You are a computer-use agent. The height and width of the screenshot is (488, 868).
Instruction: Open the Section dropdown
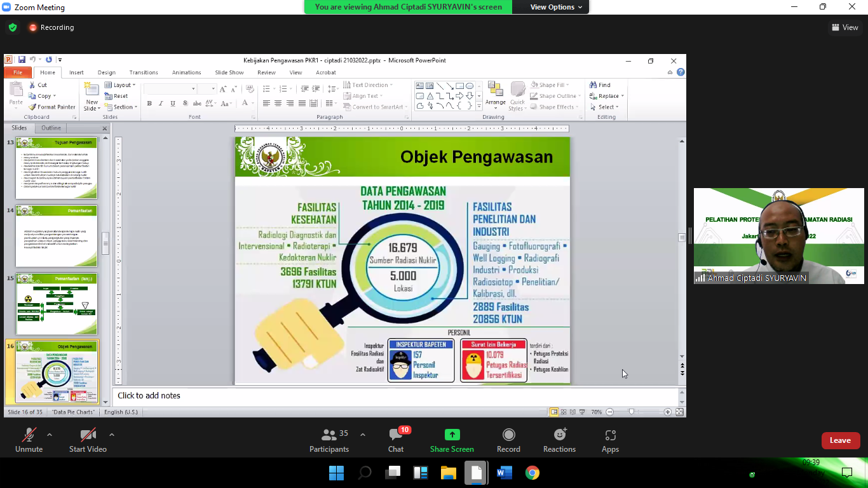tap(121, 107)
